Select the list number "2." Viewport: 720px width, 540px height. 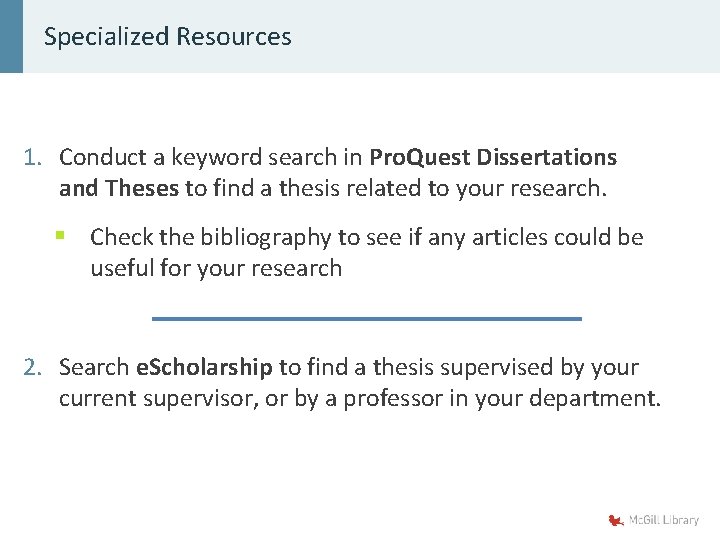34,367
